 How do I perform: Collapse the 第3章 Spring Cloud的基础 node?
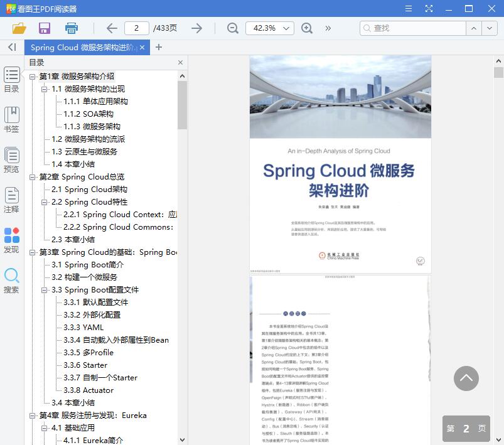click(32, 252)
